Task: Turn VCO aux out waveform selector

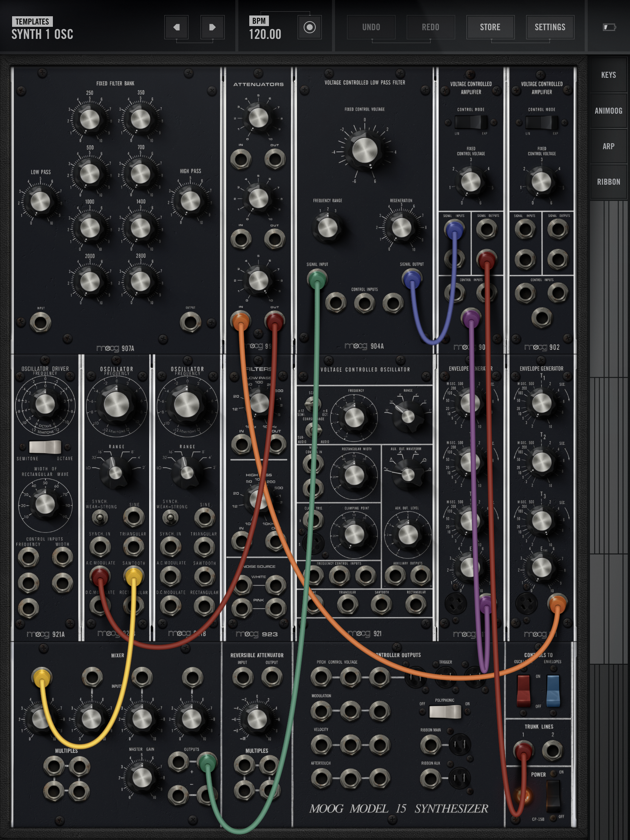Action: [x=408, y=474]
